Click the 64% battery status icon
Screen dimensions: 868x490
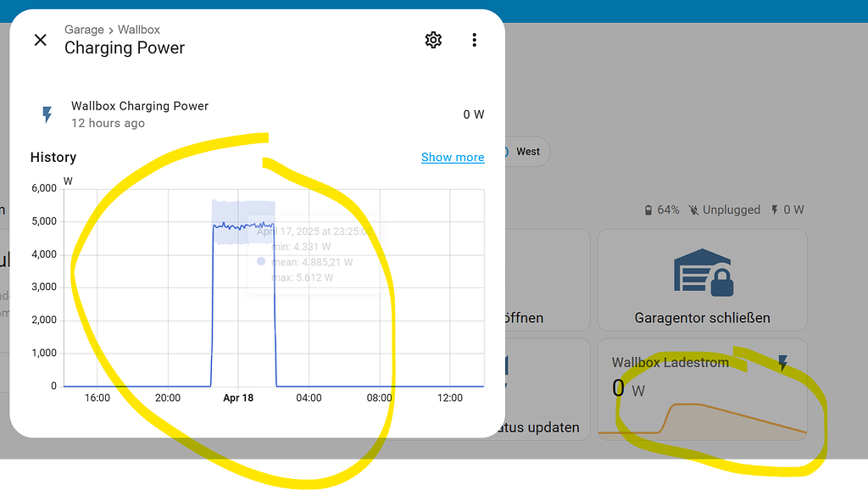tap(647, 209)
